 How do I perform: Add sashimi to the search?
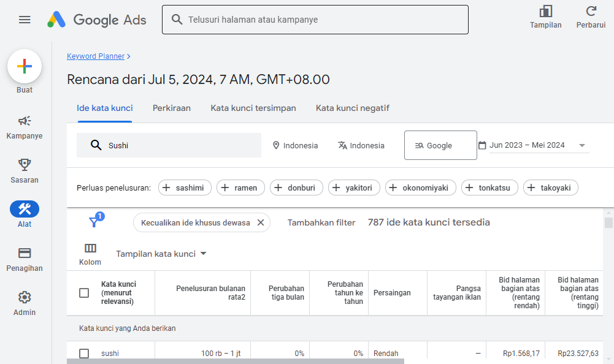click(x=185, y=188)
